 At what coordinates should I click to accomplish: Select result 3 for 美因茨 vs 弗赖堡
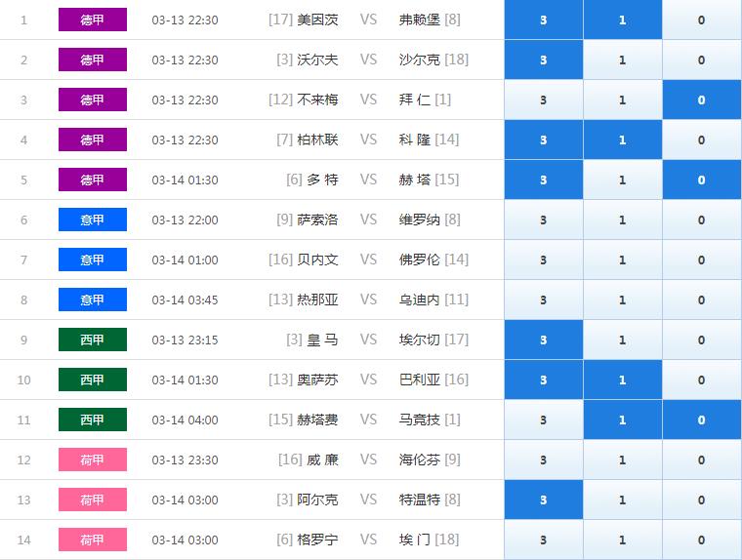click(543, 20)
